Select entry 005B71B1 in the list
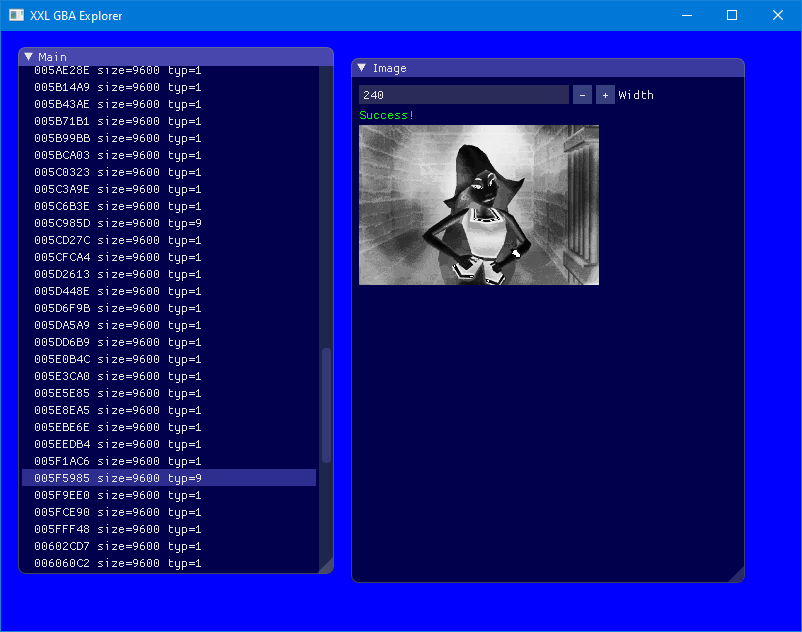 (x=169, y=121)
